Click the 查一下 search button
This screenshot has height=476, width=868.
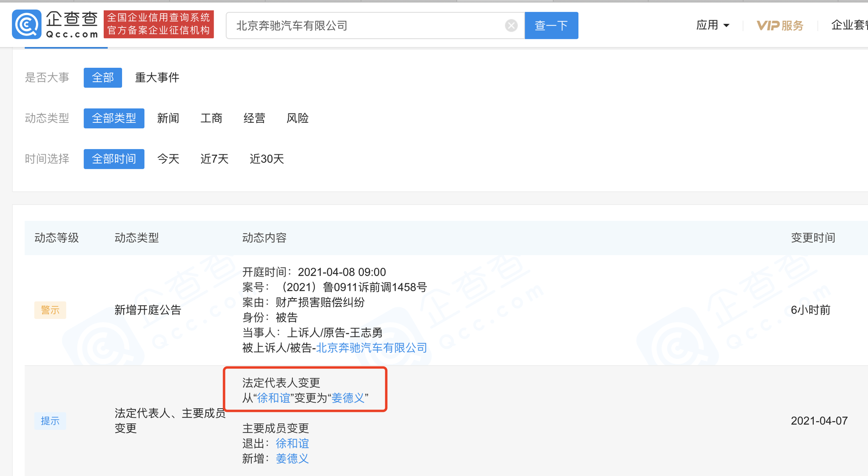(551, 25)
